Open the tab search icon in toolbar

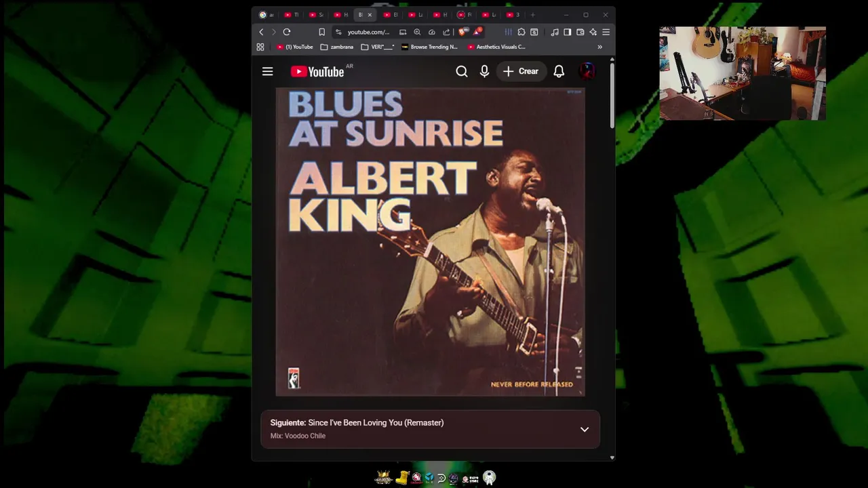point(534,32)
